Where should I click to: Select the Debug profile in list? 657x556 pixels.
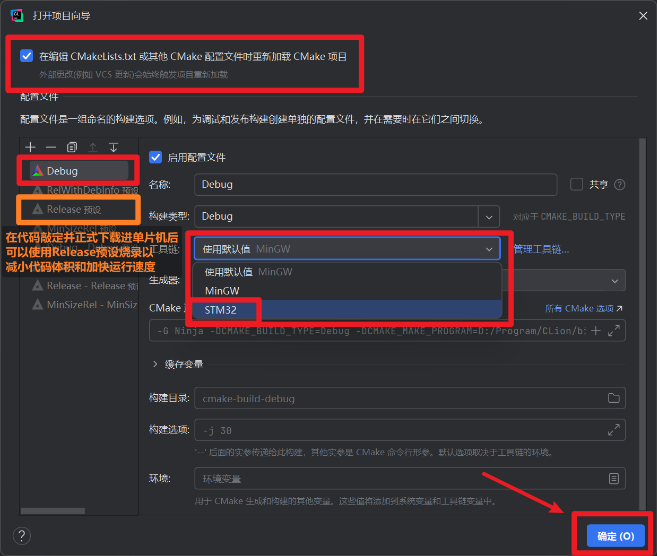tap(79, 171)
